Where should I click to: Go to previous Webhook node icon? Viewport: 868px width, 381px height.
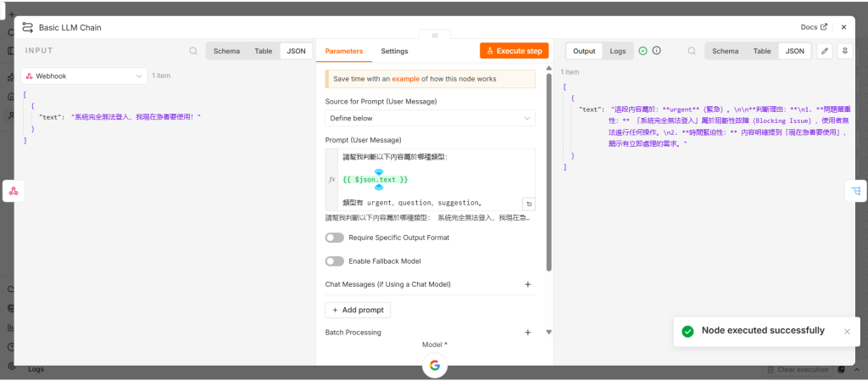[14, 191]
